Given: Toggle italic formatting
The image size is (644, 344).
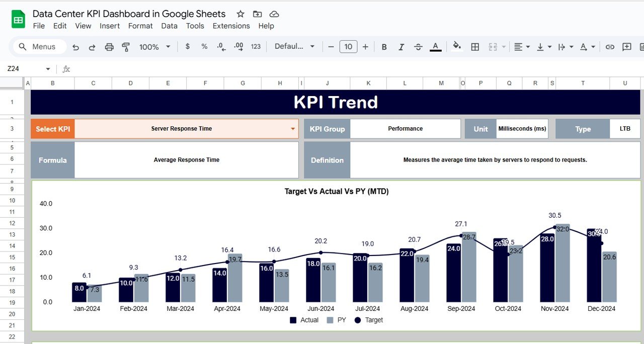Looking at the screenshot, I should (x=400, y=46).
